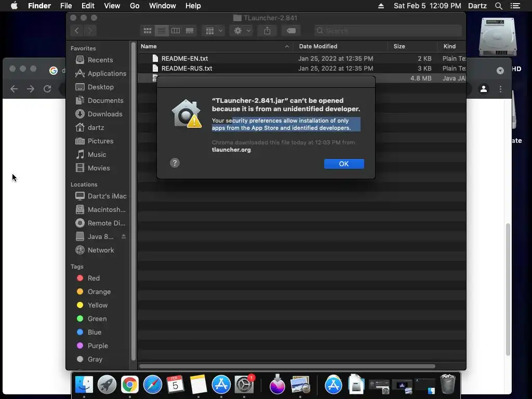This screenshot has width=532, height=399.
Task: Click the Edit Tags toolbar button
Action: [x=291, y=31]
